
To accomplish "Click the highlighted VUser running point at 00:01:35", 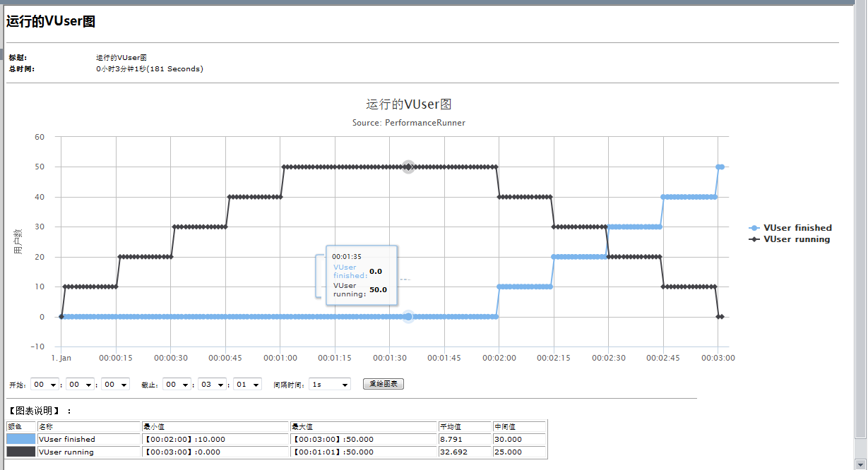I will (408, 167).
